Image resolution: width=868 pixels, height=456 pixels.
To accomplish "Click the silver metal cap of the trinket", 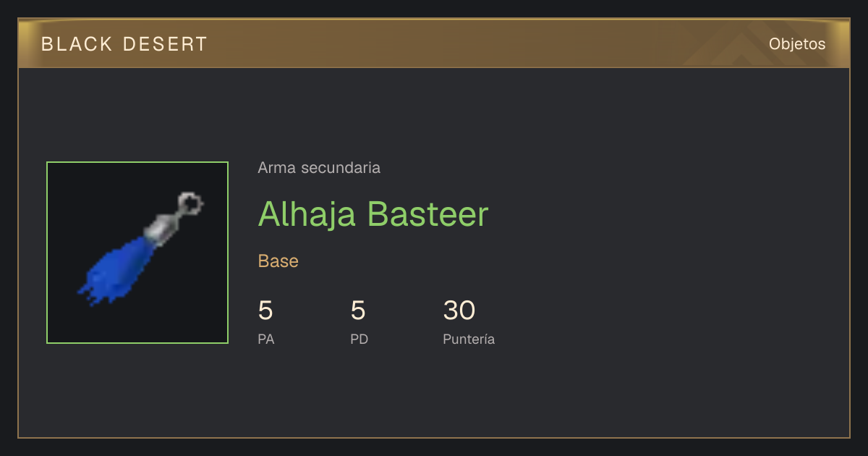I will (161, 229).
